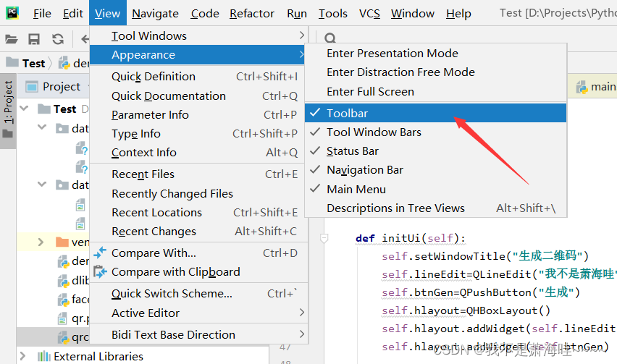Screen dimensions: 617x364
Task: Toggle Tool Window Bars visibility
Action: [x=436, y=132]
